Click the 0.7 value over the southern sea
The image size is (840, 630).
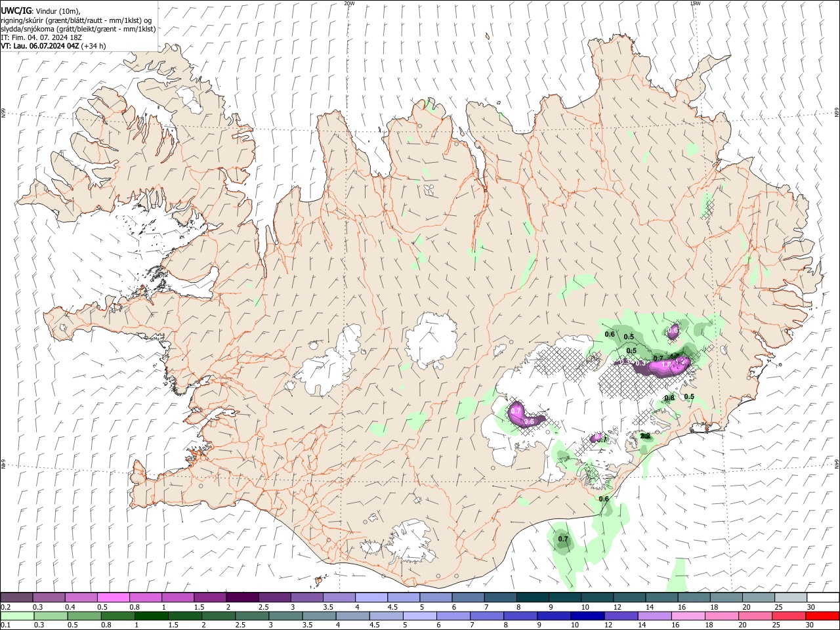coord(563,539)
